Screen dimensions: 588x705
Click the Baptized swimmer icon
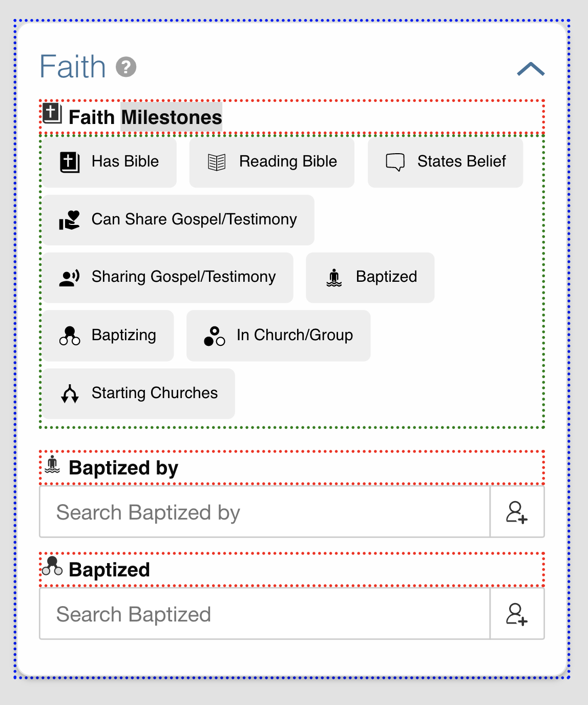click(334, 277)
